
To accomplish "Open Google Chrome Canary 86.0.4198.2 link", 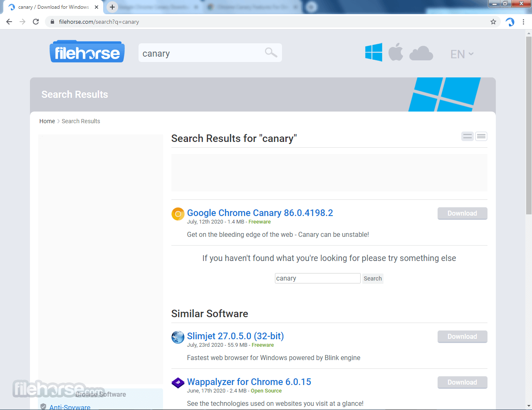I will (x=260, y=213).
